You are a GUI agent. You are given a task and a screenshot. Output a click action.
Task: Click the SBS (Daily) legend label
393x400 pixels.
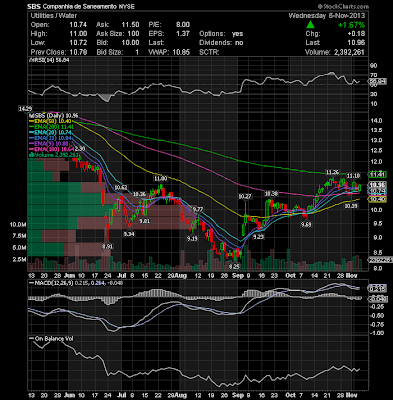click(54, 115)
